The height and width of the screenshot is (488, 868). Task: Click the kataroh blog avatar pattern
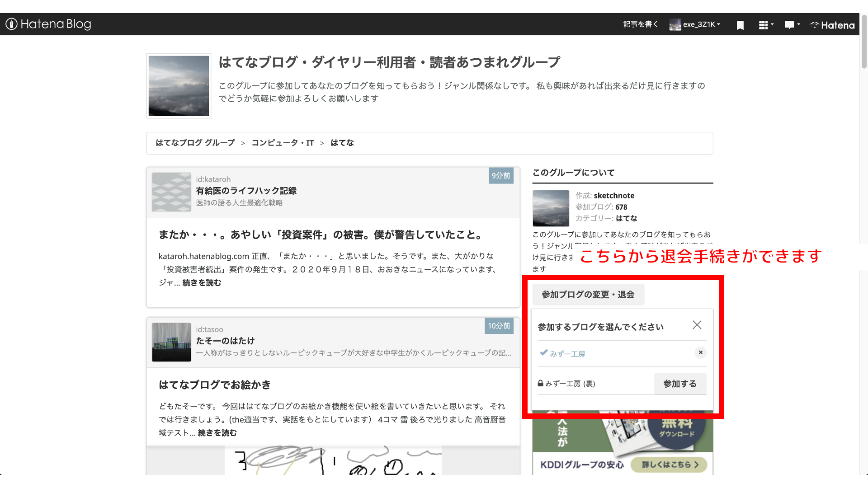click(171, 192)
